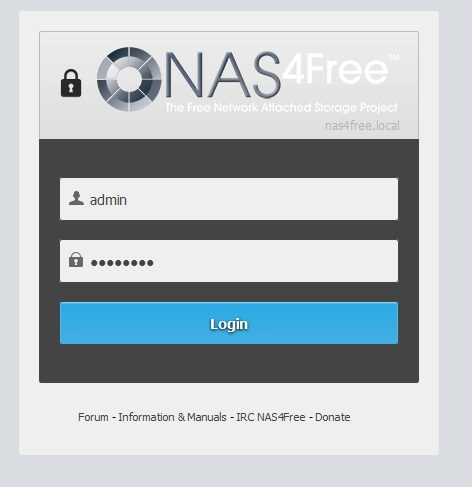Open the Forum link
The image size is (472, 487).
[x=93, y=417]
